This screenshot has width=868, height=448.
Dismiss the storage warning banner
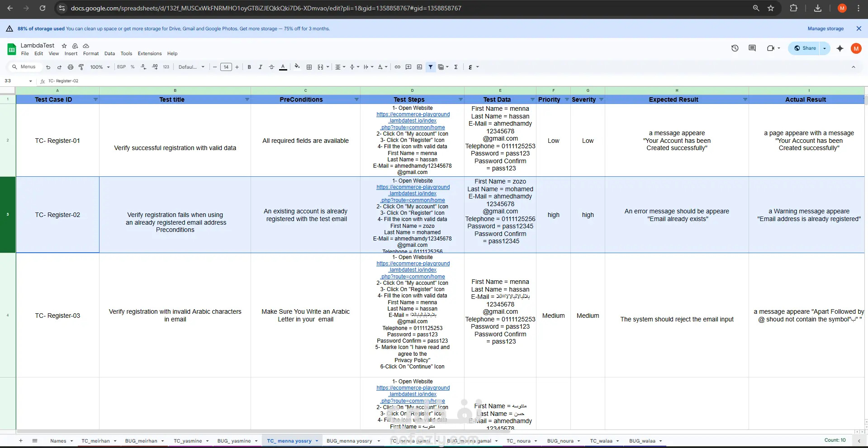[x=859, y=28]
